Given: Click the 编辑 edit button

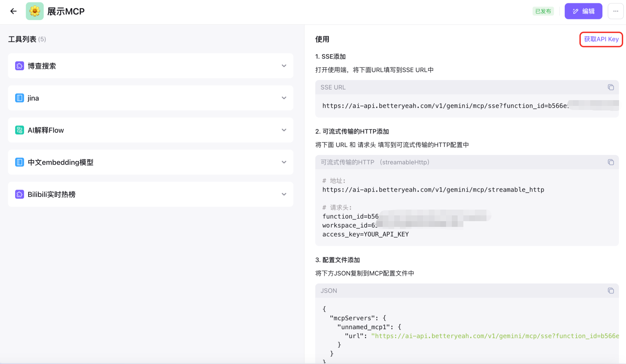Looking at the screenshot, I should pyautogui.click(x=583, y=11).
